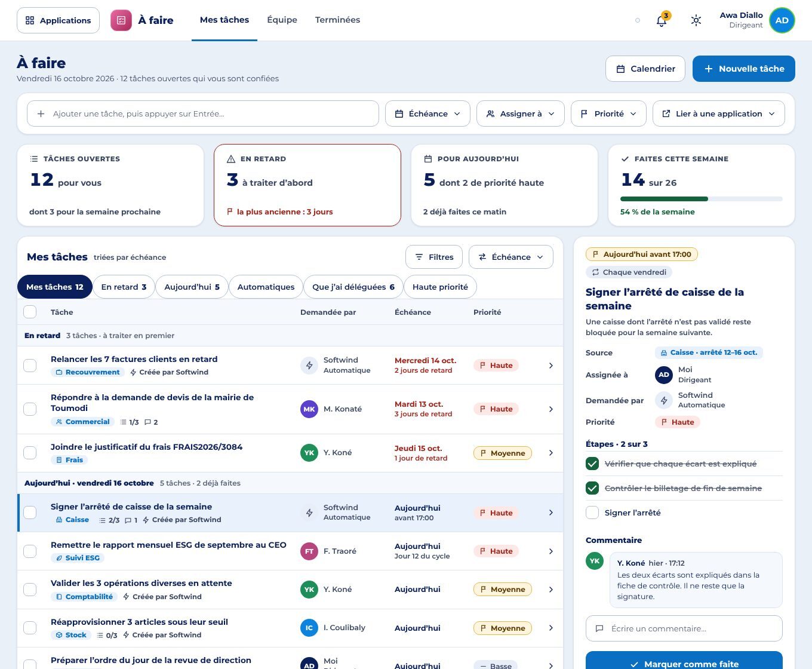Open the Filtres button
The width and height of the screenshot is (812, 669).
pyautogui.click(x=434, y=257)
